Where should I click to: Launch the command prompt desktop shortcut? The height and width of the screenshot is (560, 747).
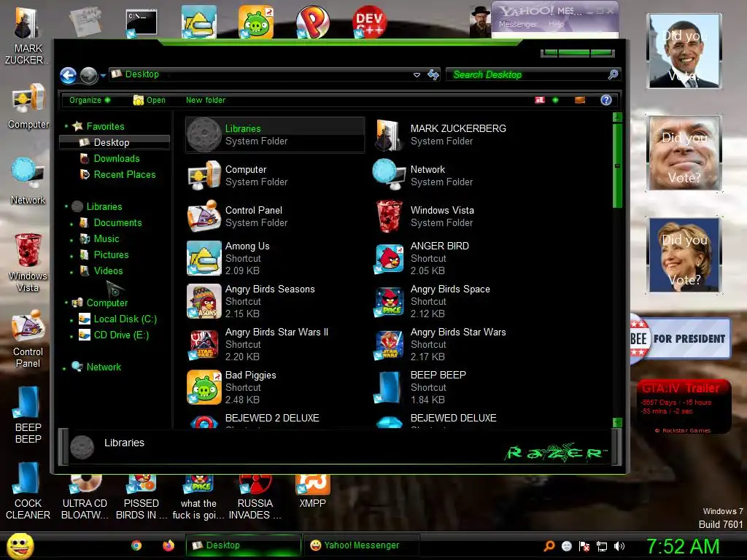[141, 23]
